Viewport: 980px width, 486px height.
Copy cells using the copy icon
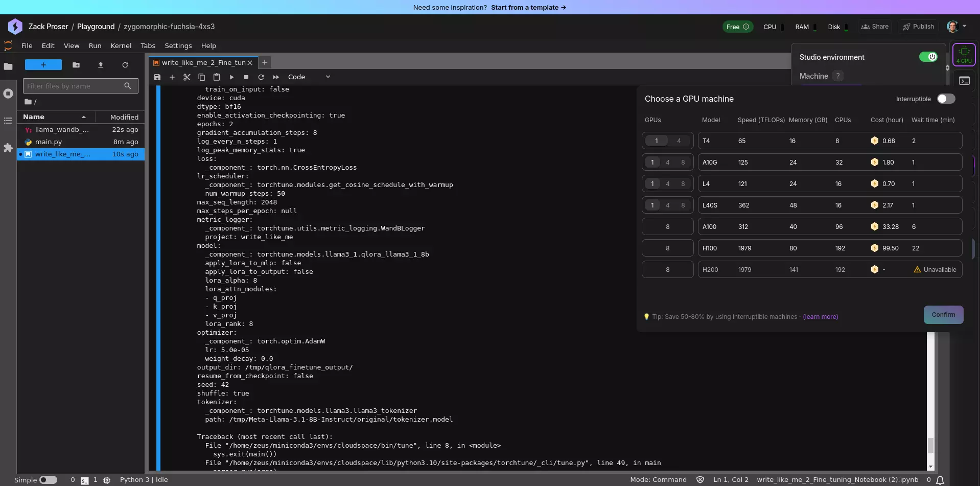[x=201, y=77]
